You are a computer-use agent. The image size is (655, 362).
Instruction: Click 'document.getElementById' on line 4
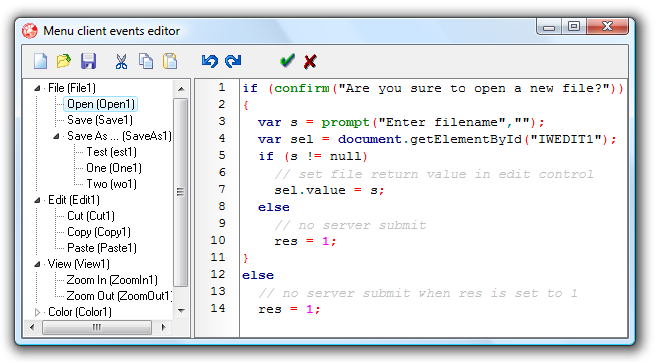pyautogui.click(x=430, y=139)
